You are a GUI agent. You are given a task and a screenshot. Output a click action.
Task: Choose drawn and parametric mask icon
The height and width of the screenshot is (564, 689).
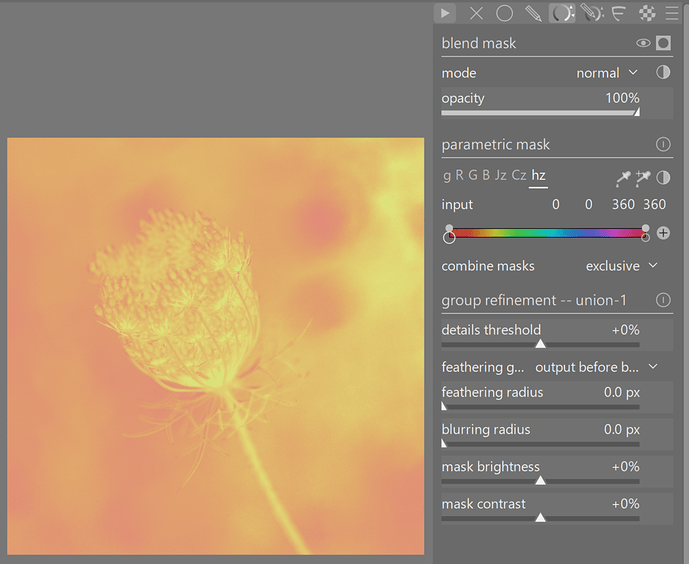click(591, 14)
